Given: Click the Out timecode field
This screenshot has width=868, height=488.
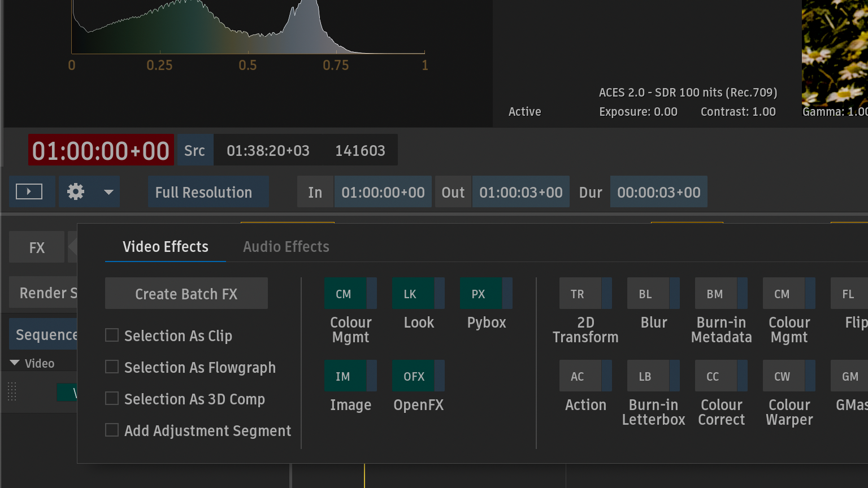Looking at the screenshot, I should tap(520, 192).
